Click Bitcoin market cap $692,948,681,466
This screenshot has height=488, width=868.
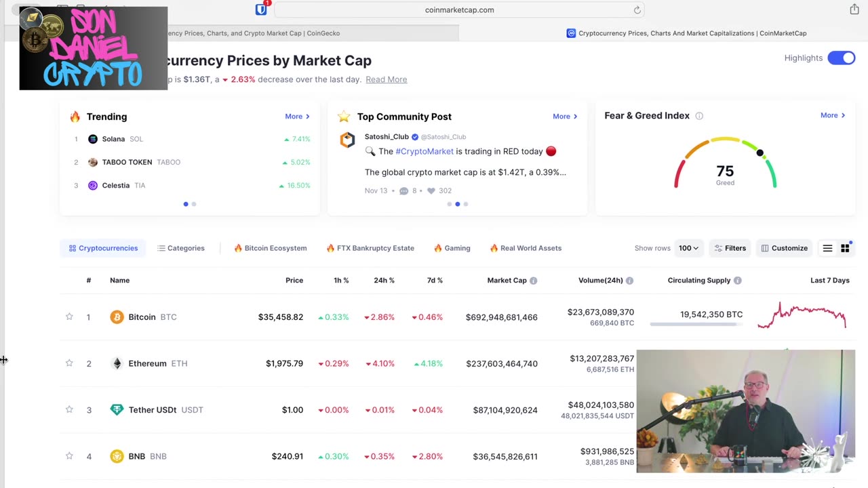coord(502,317)
